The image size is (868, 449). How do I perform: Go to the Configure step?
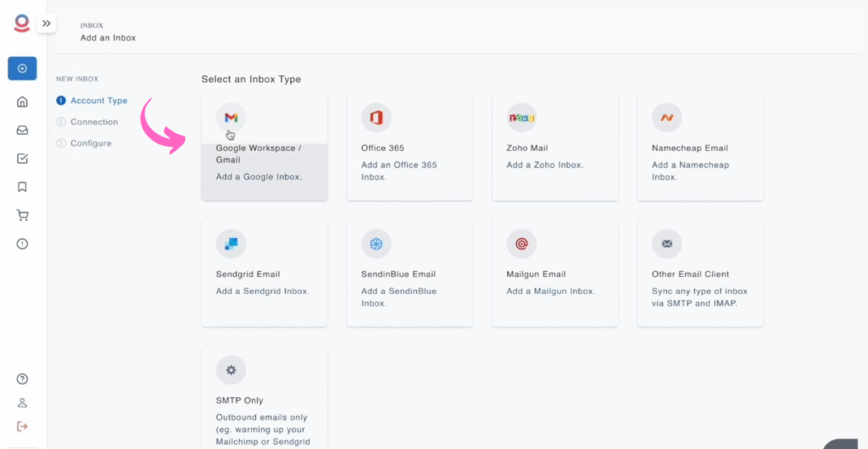pyautogui.click(x=91, y=143)
